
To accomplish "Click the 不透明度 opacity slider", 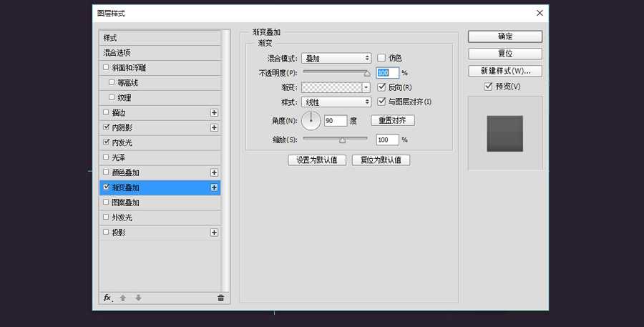I will (x=335, y=72).
